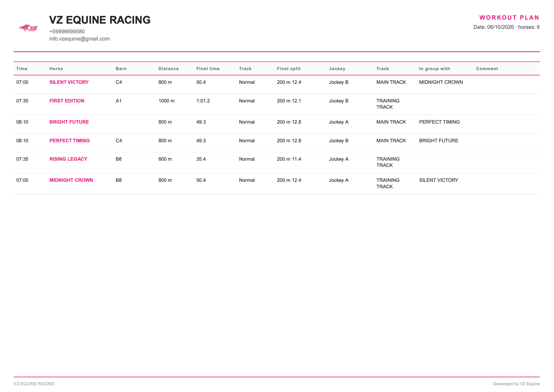This screenshot has width=554, height=392.
Task: Click Normal in the PERFECT TIMING row
Action: click(247, 141)
